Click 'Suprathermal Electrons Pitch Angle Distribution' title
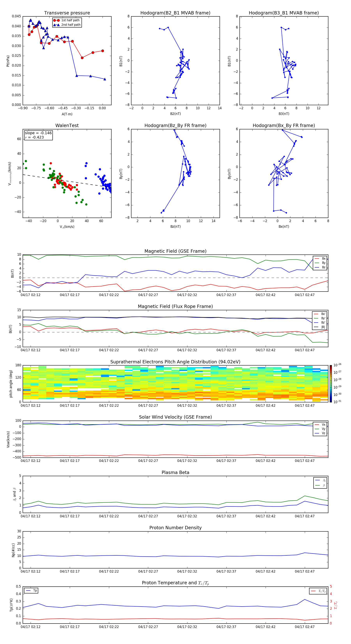 click(175, 362)
